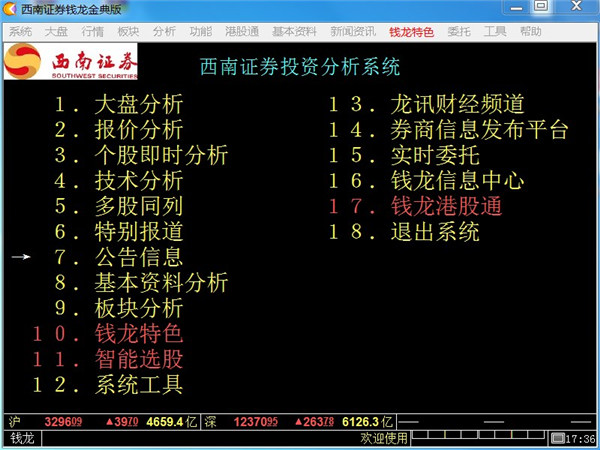Select 10. 钱龙特色 in list
The width and height of the screenshot is (600, 450).
click(108, 334)
